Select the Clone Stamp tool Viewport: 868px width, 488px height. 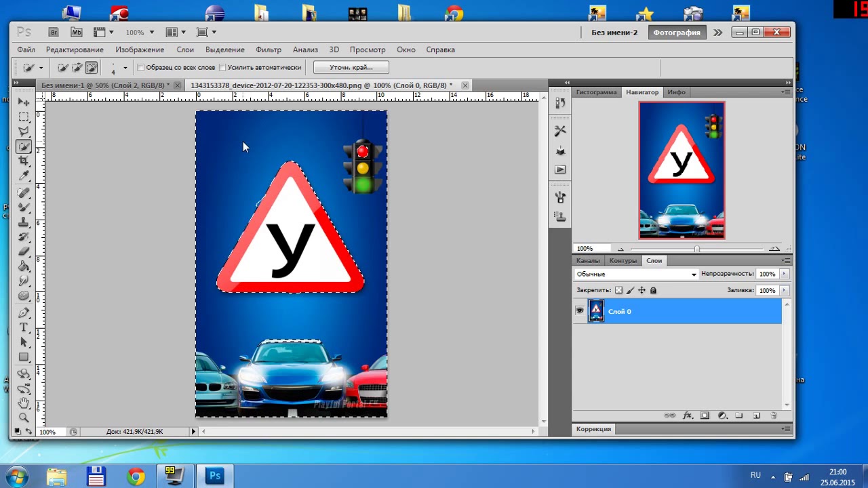pos(24,223)
